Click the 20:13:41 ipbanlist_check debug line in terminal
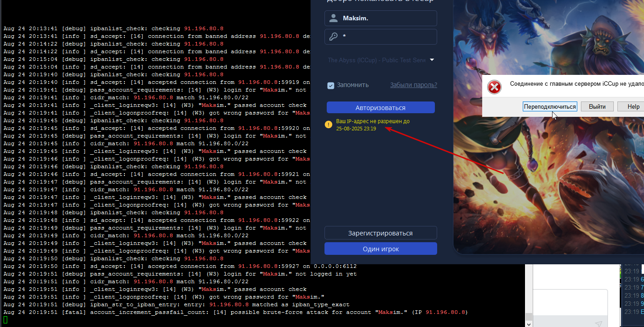The height and width of the screenshot is (327, 644). point(114,28)
